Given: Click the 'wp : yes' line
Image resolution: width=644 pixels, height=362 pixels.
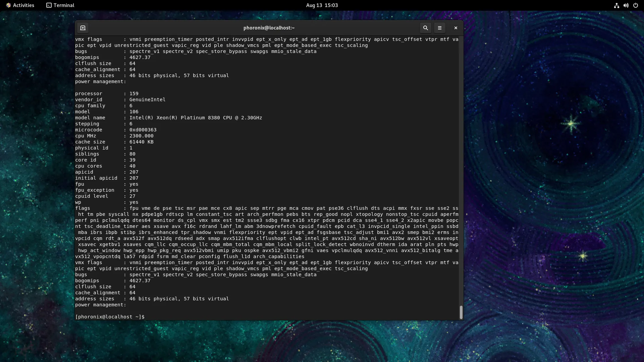Looking at the screenshot, I should coord(107,202).
